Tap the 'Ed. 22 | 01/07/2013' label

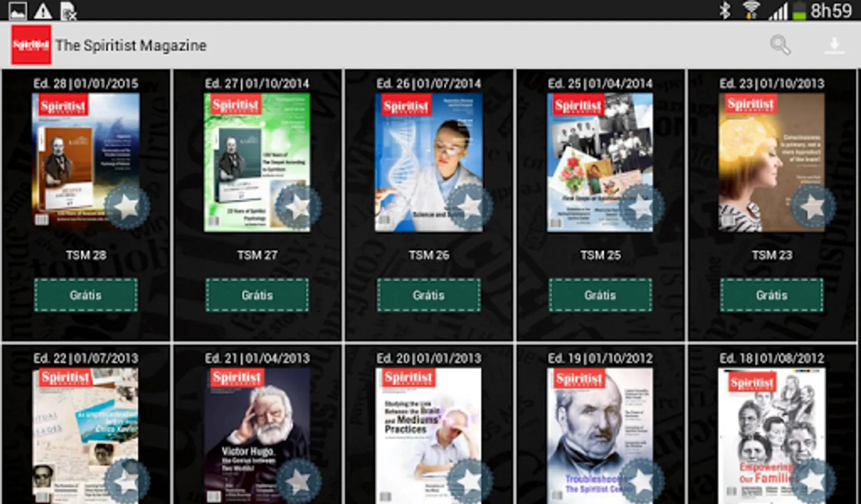(x=86, y=358)
